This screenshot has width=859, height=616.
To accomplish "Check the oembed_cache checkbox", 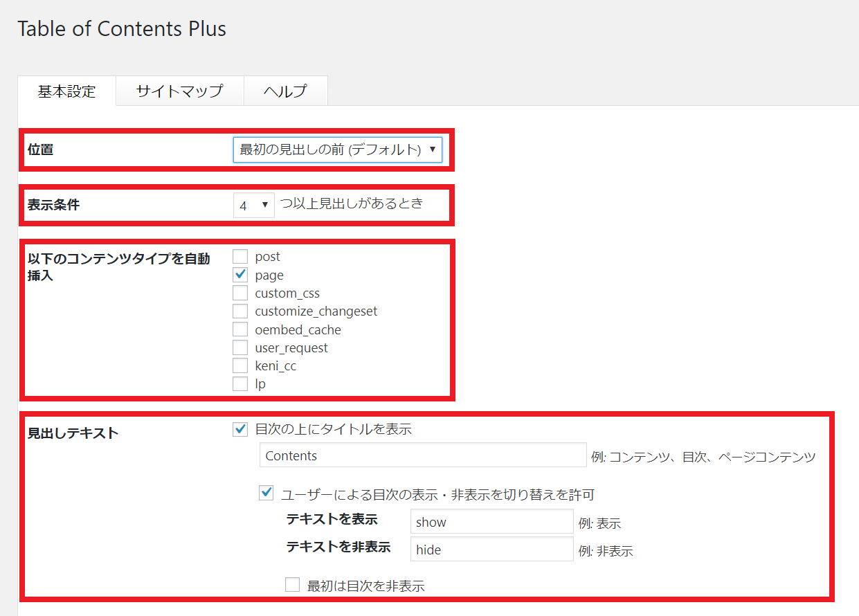I will [x=240, y=329].
